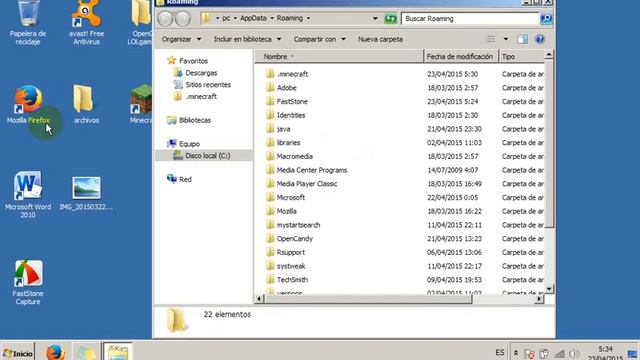The width and height of the screenshot is (640, 360).
Task: Select the Macromedia folder
Action: pos(289,156)
